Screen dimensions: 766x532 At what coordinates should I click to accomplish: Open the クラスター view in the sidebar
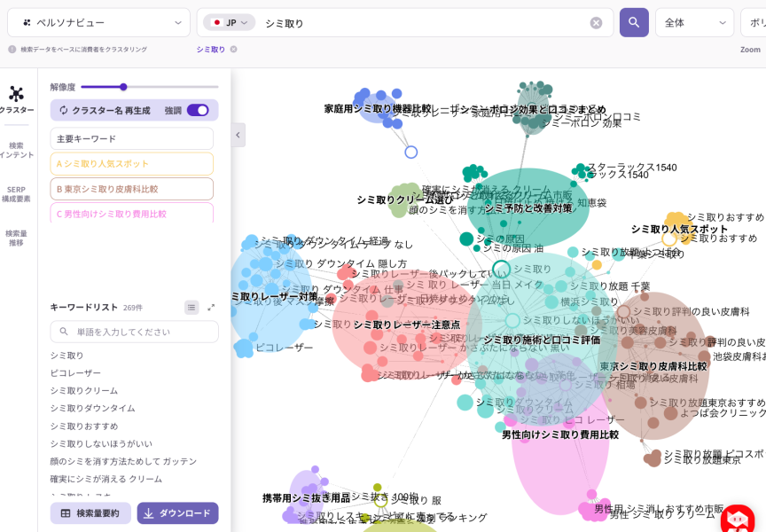click(x=16, y=99)
